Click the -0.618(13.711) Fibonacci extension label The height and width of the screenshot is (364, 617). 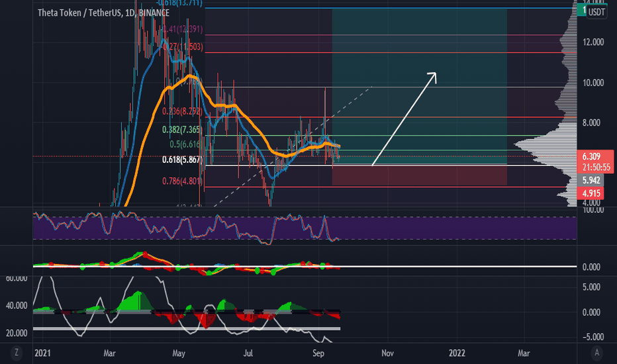click(179, 3)
